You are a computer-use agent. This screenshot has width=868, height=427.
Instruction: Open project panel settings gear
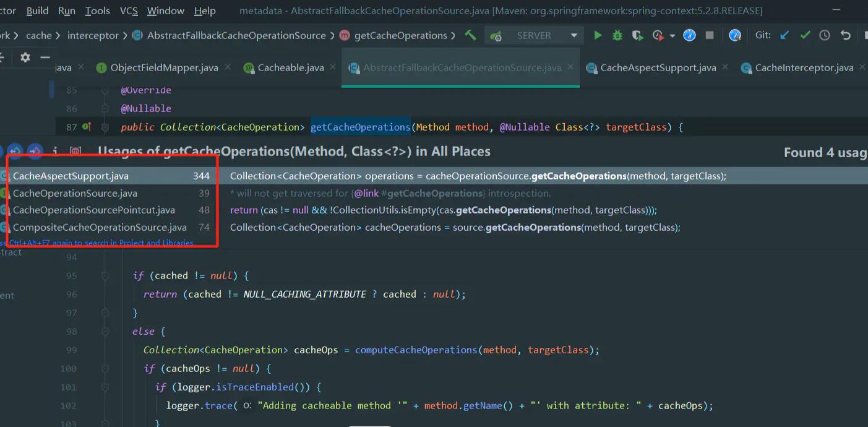[x=25, y=58]
